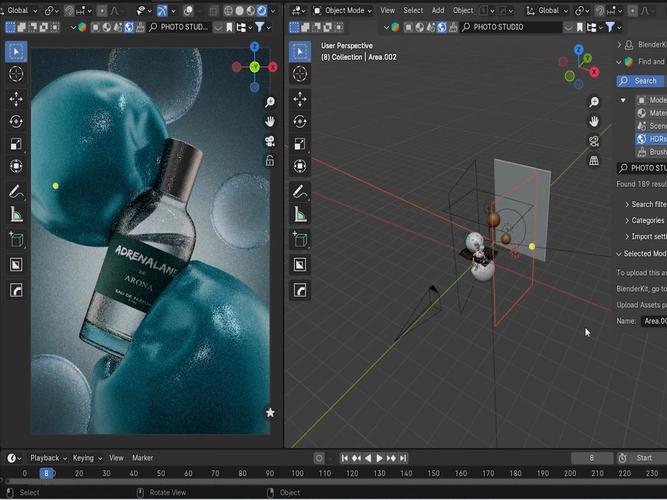The width and height of the screenshot is (667, 500).
Task: Click the PHOTO STUDIO search field in the right header
Action: (512, 27)
